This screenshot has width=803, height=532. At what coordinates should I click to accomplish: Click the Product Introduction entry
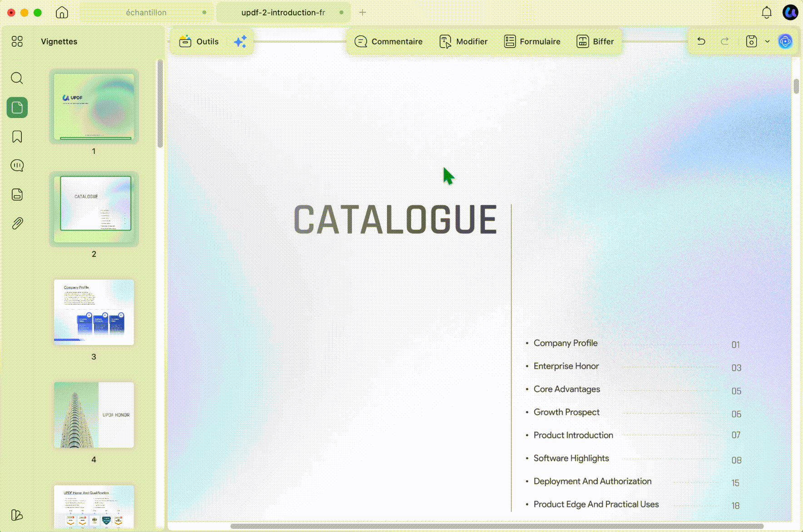[573, 435]
